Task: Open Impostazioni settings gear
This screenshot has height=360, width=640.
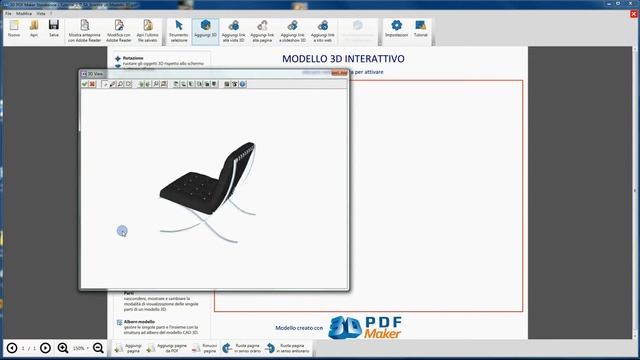Action: click(396, 29)
